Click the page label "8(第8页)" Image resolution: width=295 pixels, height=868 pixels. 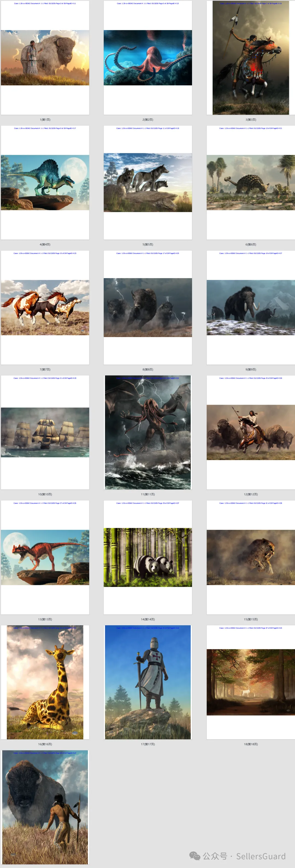pyautogui.click(x=148, y=370)
